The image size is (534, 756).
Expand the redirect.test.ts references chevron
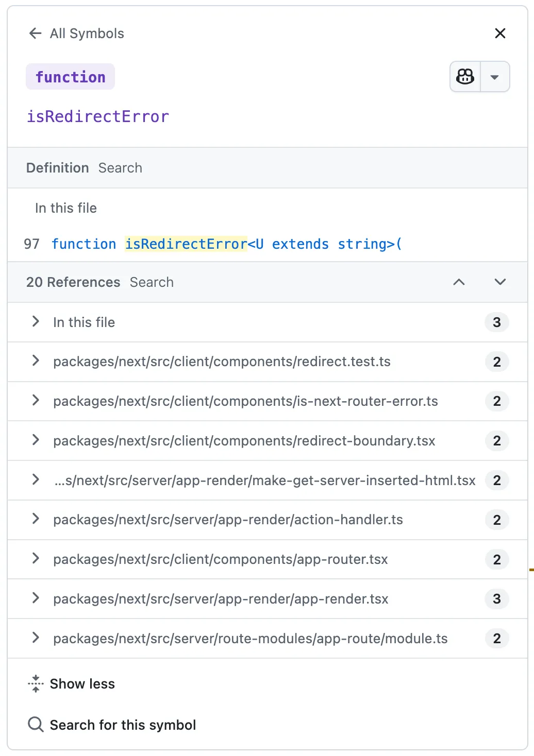tap(36, 361)
